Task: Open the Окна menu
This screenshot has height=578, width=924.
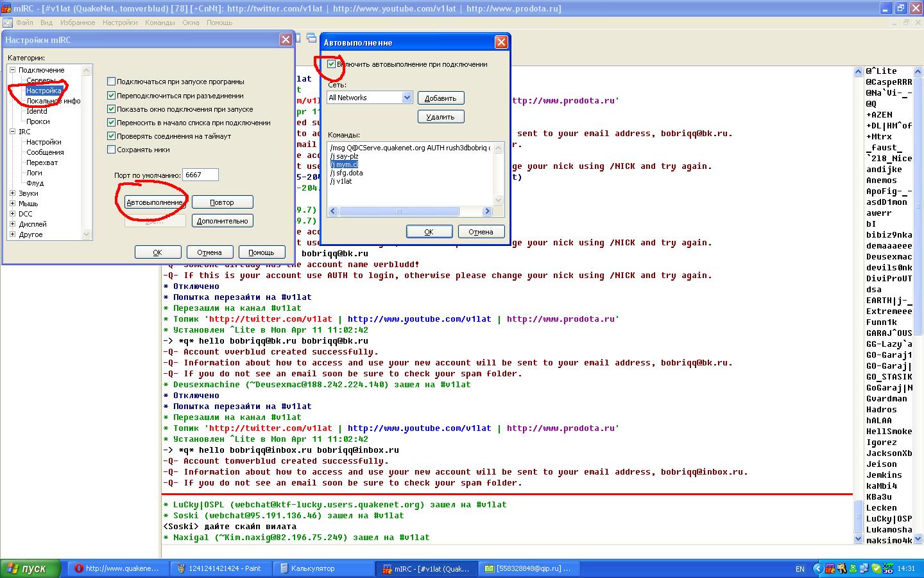Action: [x=191, y=22]
